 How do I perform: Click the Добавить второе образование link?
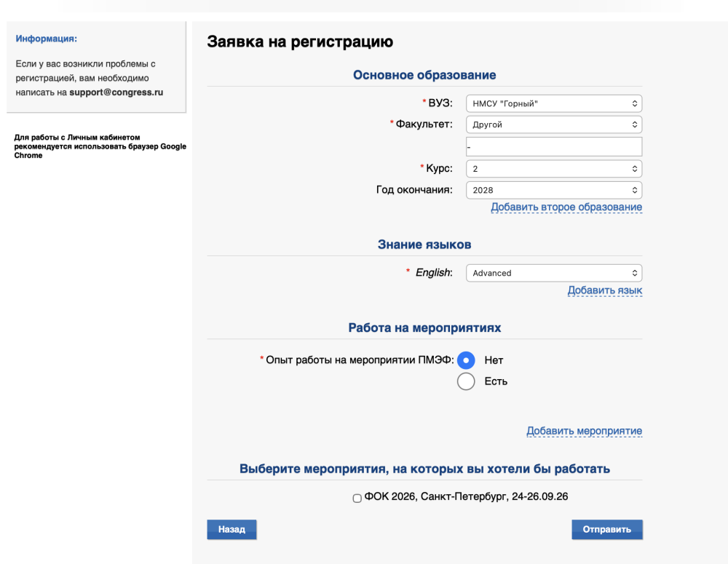coord(566,207)
